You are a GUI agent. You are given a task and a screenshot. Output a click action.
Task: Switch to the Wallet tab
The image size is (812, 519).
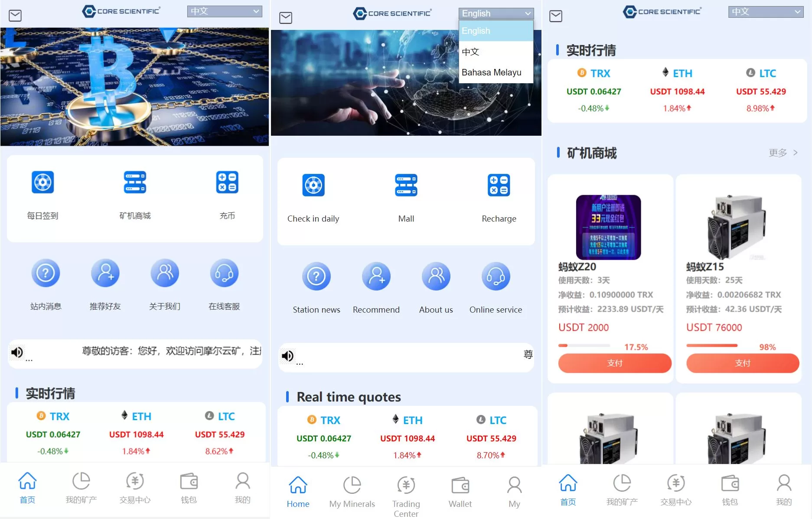pyautogui.click(x=460, y=493)
